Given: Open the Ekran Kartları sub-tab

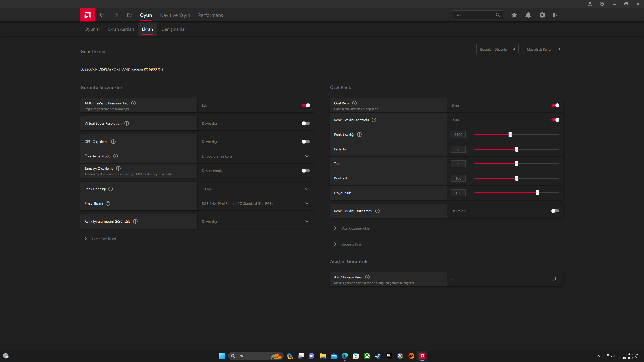Looking at the screenshot, I should [x=121, y=29].
